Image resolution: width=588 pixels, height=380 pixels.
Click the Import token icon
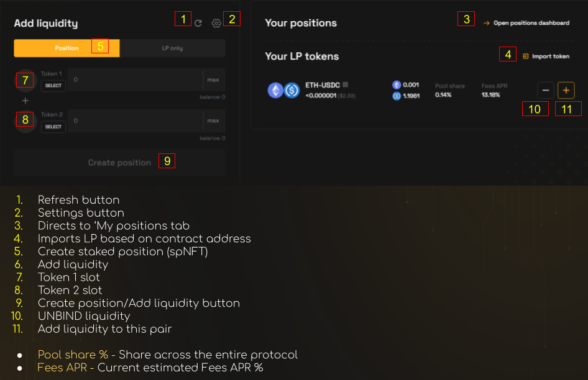pos(526,57)
